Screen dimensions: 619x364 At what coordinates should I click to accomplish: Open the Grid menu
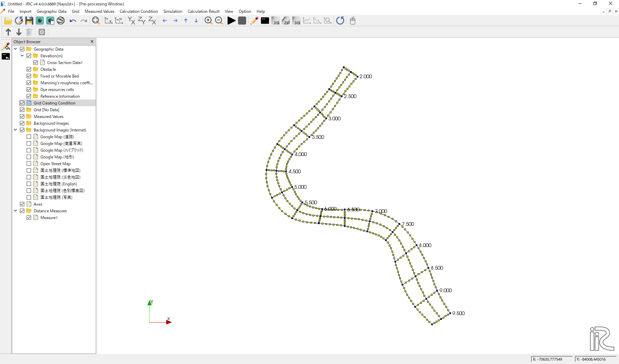pyautogui.click(x=76, y=11)
